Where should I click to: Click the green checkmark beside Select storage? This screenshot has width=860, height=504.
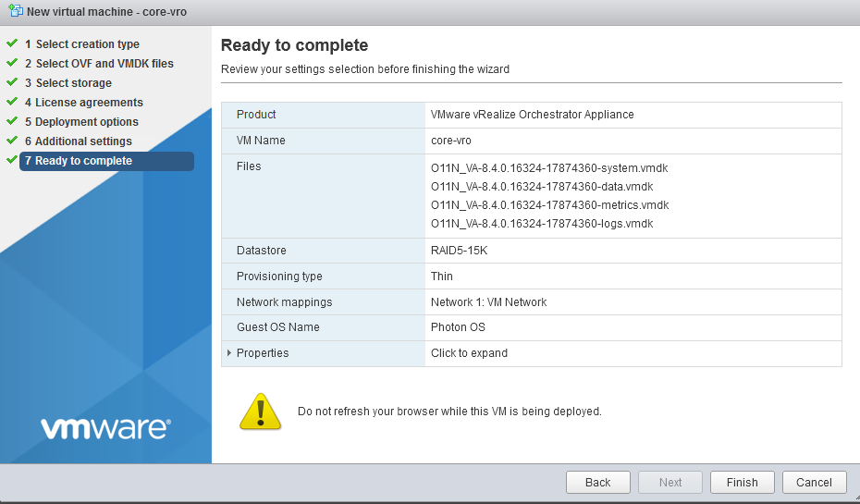(x=12, y=82)
